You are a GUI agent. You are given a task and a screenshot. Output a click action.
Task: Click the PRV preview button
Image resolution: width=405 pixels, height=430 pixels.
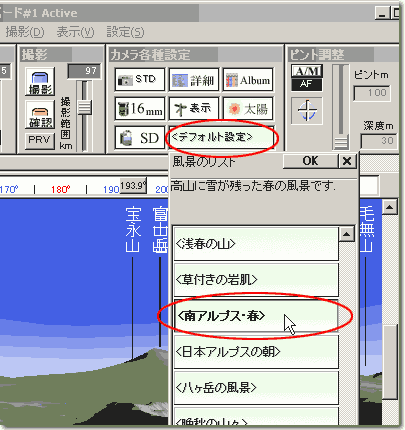40,140
